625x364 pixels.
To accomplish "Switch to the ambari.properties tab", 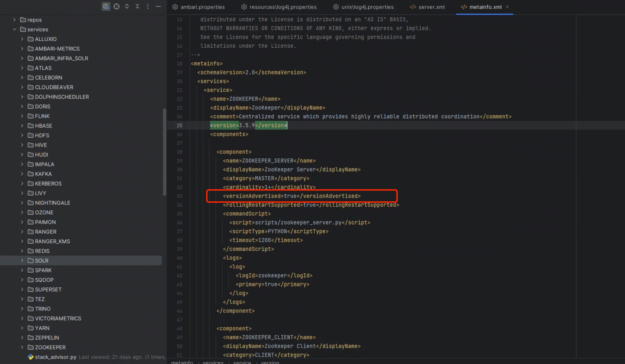I will (x=198, y=7).
